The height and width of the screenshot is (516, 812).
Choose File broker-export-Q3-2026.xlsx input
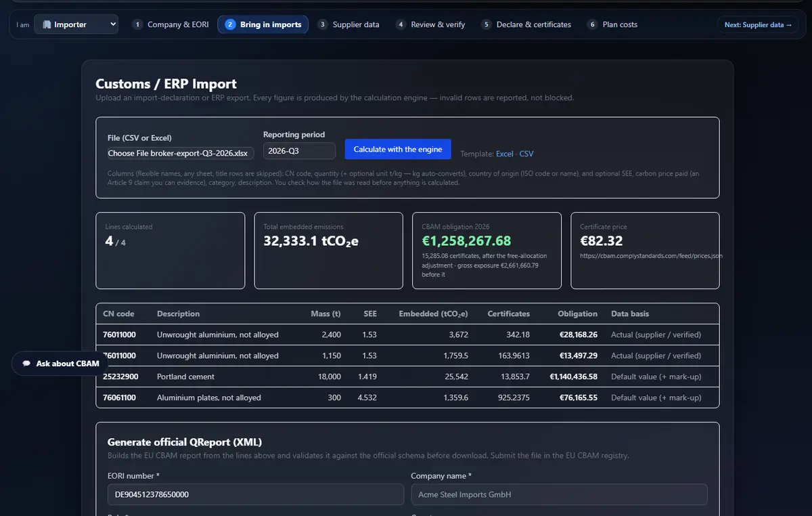pos(181,154)
